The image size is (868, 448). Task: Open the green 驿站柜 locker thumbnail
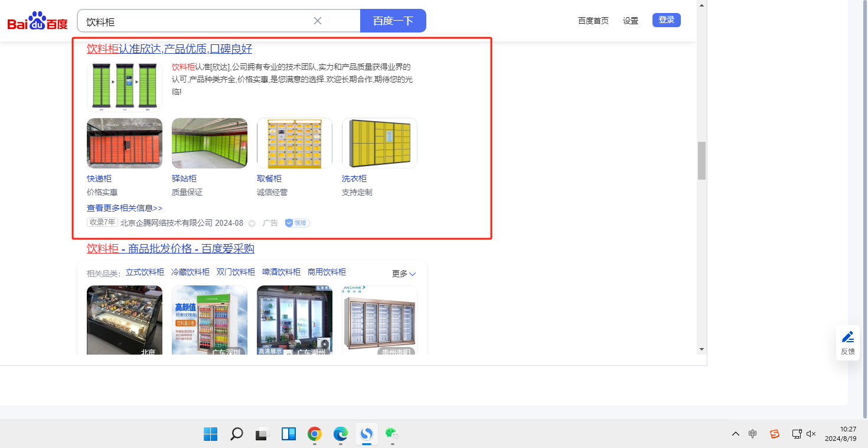(x=210, y=143)
